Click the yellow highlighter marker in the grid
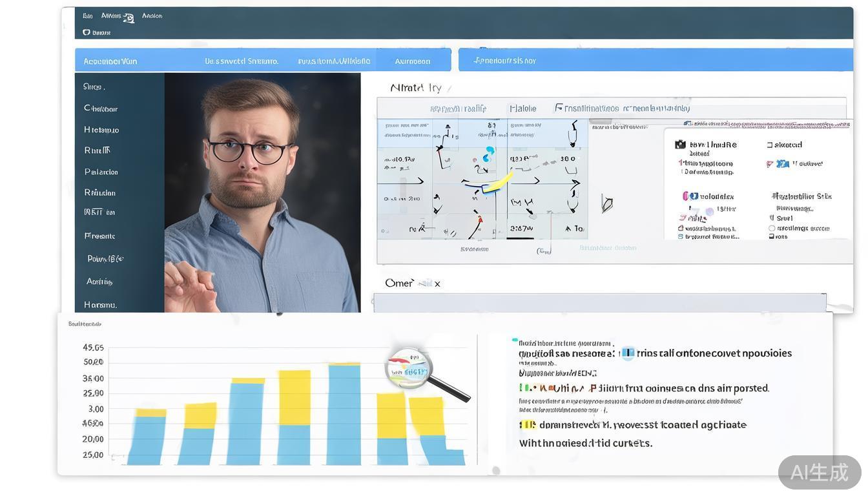Image resolution: width=868 pixels, height=496 pixels. (x=497, y=183)
